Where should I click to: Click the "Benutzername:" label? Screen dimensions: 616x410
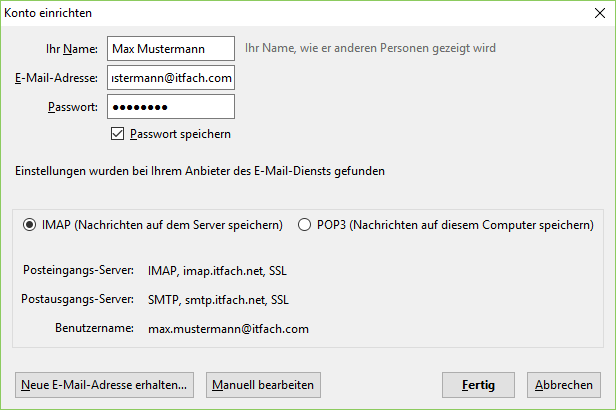pyautogui.click(x=95, y=328)
